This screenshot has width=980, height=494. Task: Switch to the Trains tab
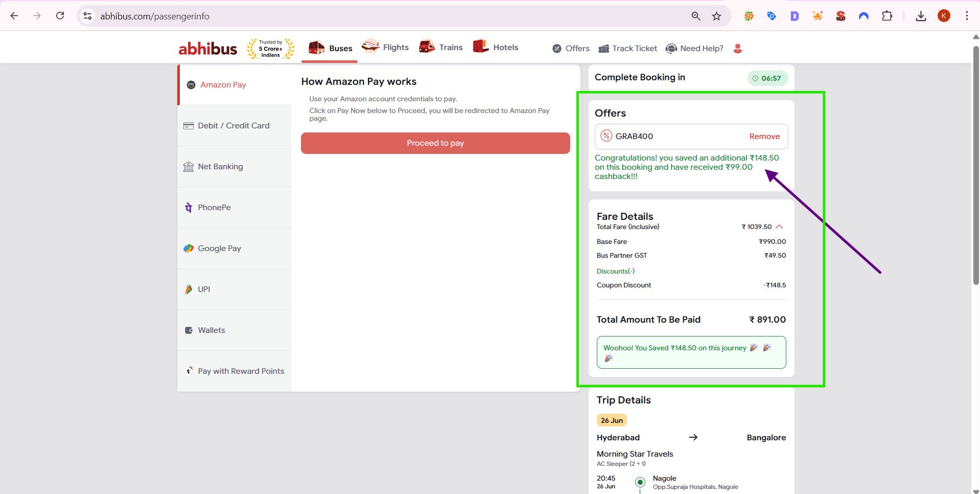coord(440,47)
